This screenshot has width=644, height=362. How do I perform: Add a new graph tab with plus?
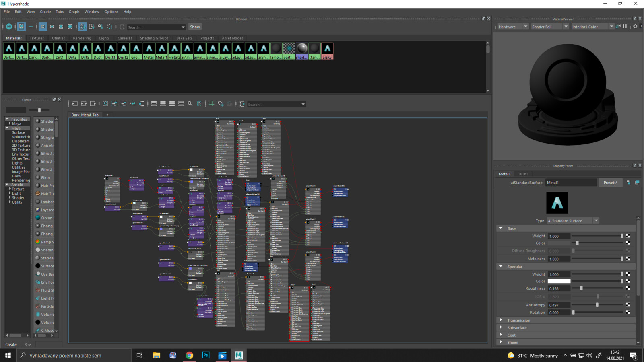[107, 115]
